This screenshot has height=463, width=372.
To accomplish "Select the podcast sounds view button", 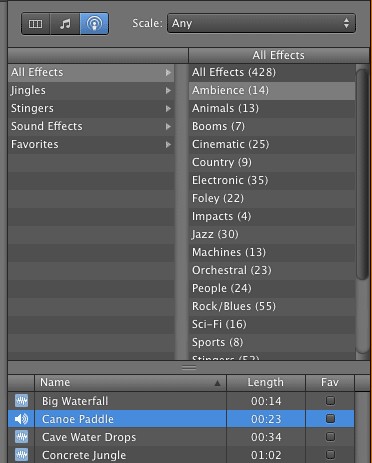I will coord(94,24).
